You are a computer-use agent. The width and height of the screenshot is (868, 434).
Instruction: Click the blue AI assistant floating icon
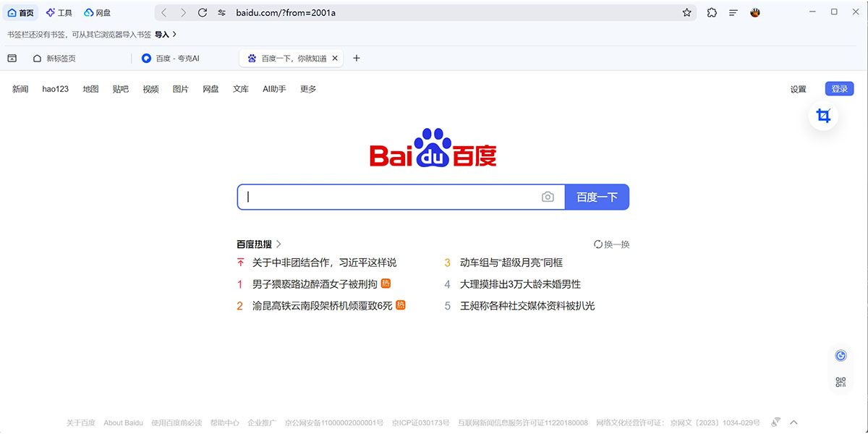point(841,355)
